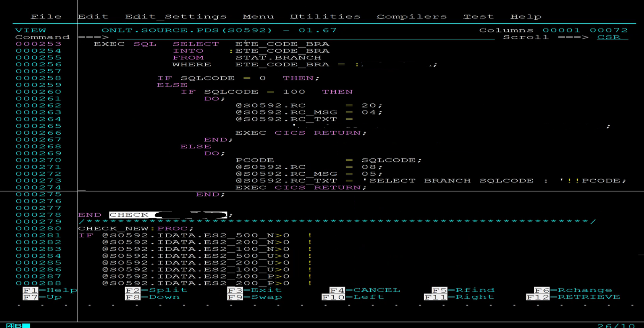Click the VIEW mode label
644x328 pixels.
click(x=31, y=30)
